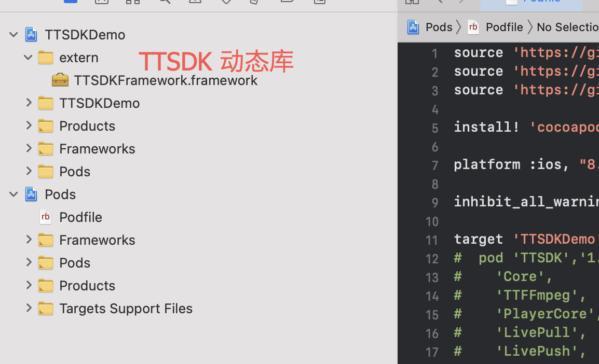
Task: Click the Pods project icon in breadcrumb bar
Action: coord(413,27)
